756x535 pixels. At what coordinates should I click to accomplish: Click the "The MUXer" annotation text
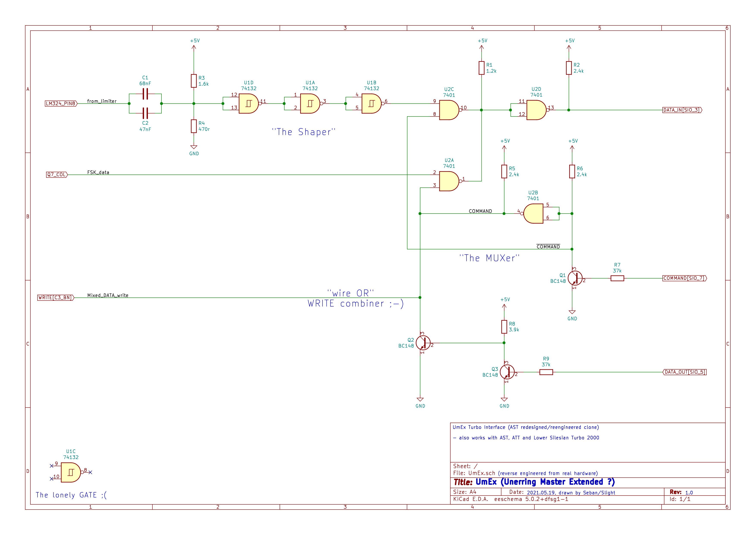click(x=489, y=258)
